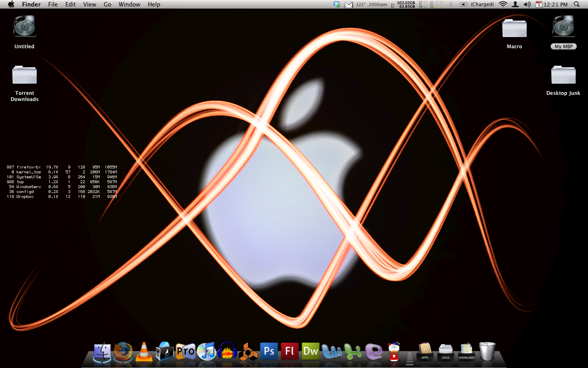This screenshot has width=588, height=368.
Task: Click the volume speaker icon
Action: point(527,4)
